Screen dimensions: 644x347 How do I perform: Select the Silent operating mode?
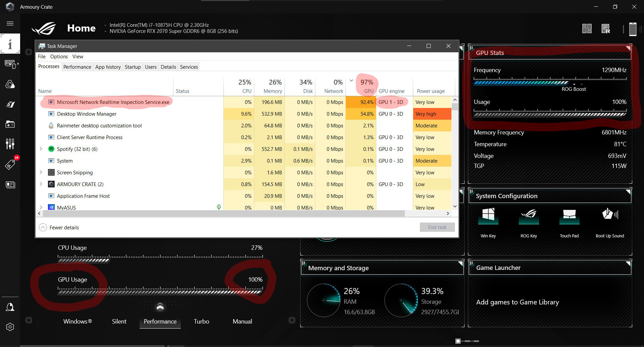coord(119,321)
